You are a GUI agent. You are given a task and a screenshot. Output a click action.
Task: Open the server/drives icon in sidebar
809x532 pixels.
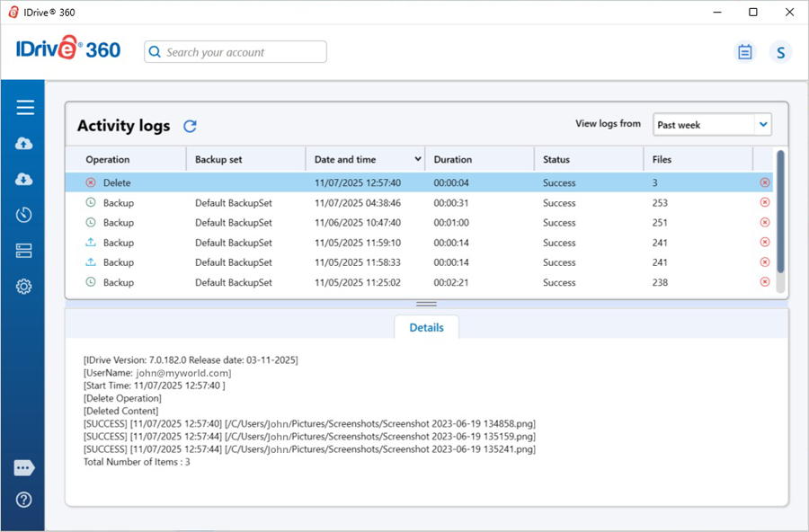pos(24,251)
